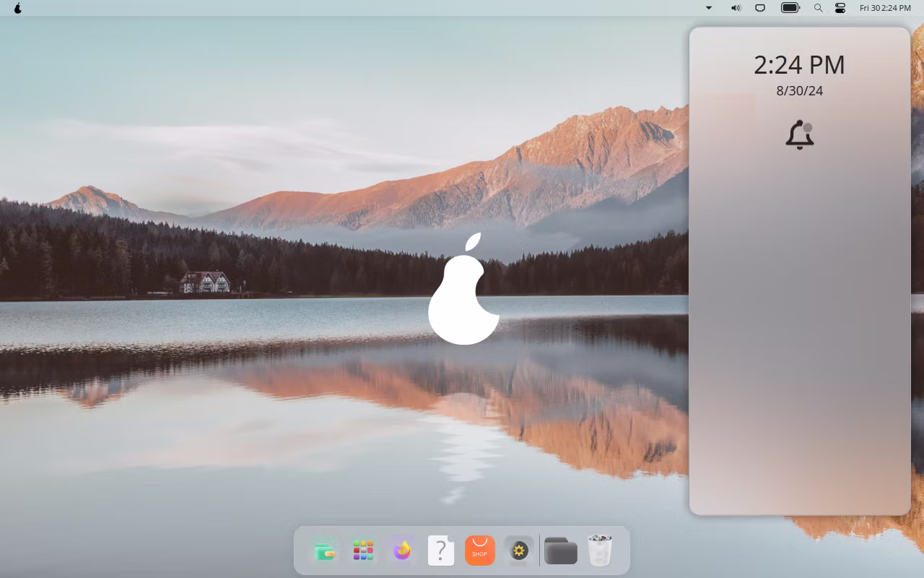Screen dimensions: 924x578
Task: Click the large 2:24 PM time in panel
Action: click(x=799, y=65)
